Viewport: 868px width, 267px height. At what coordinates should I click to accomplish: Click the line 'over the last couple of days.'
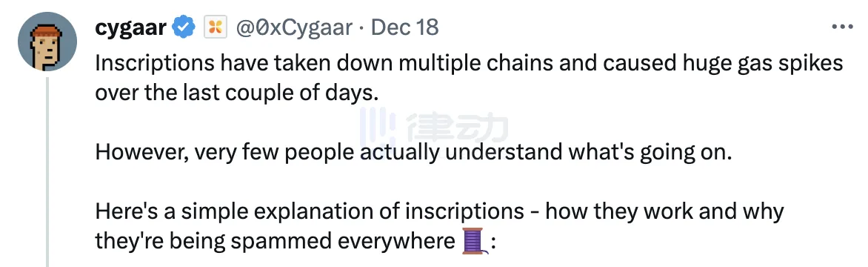click(237, 93)
